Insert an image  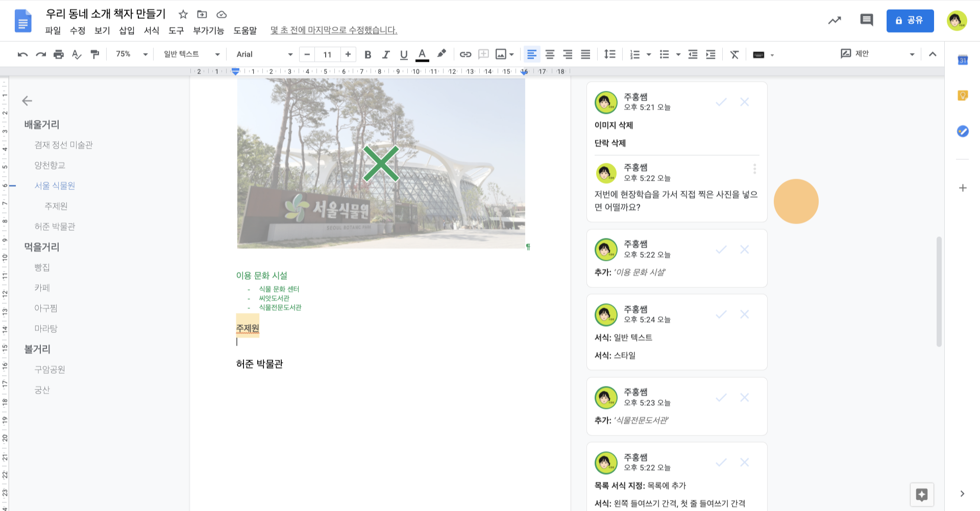pyautogui.click(x=501, y=54)
